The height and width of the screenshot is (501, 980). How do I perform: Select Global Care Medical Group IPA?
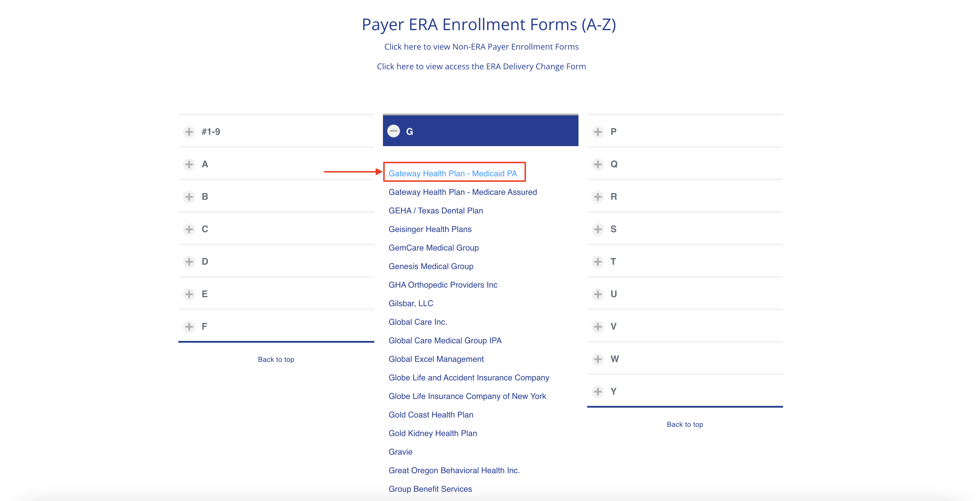pos(445,341)
